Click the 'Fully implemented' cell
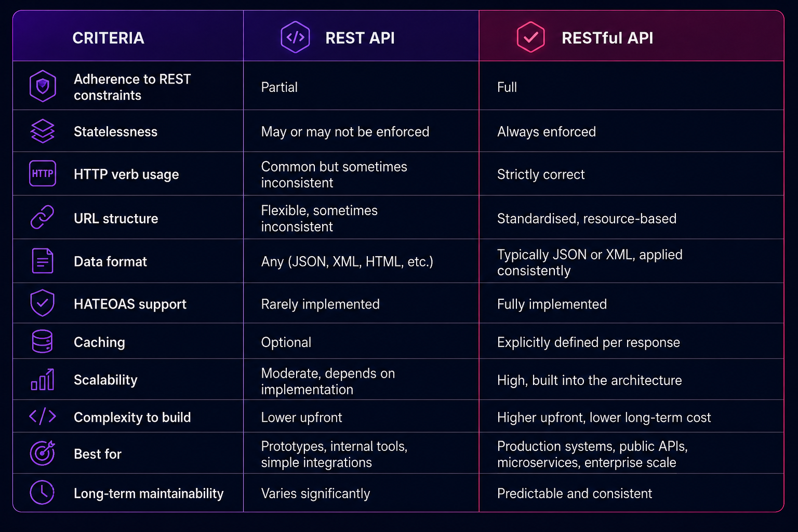The height and width of the screenshot is (532, 798). pos(552,304)
